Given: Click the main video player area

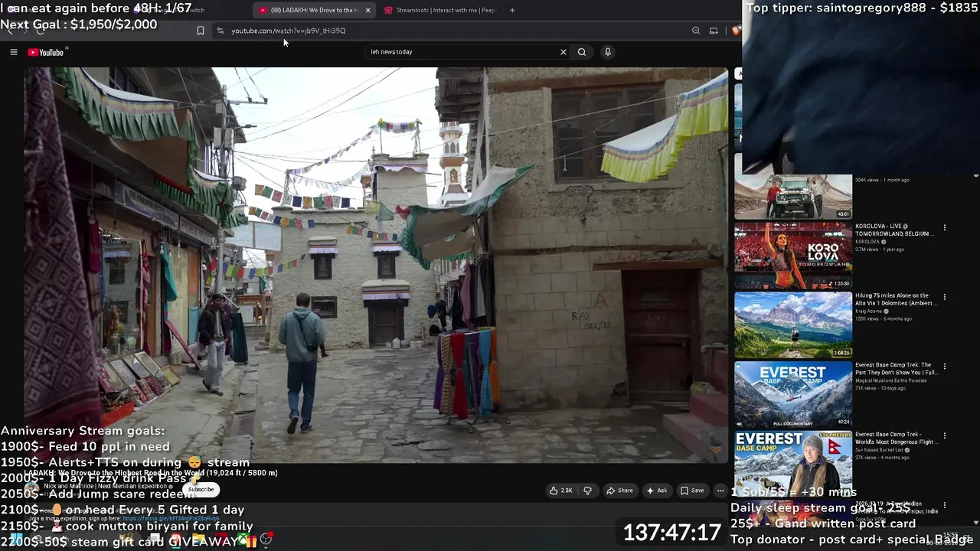Looking at the screenshot, I should [x=375, y=265].
